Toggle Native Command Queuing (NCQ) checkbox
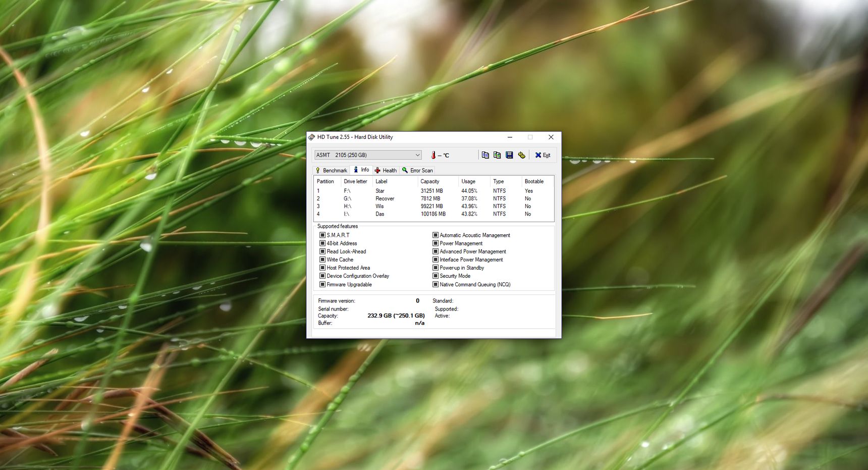The image size is (868, 470). click(x=436, y=285)
